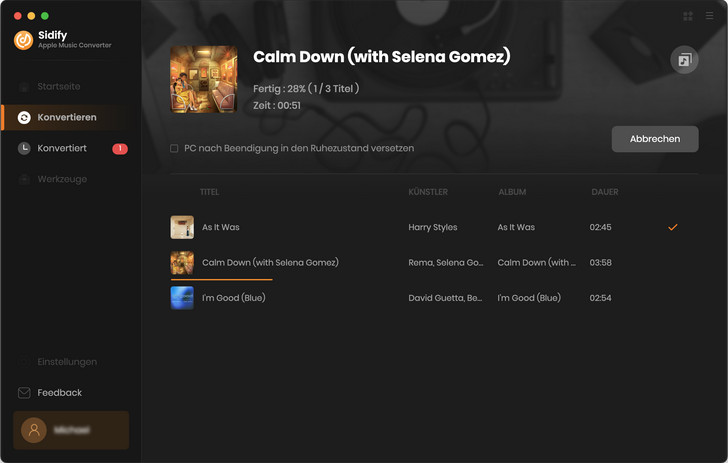Click the Calm Down row thumbnail
Viewport: 728px width, 463px height.
182,262
